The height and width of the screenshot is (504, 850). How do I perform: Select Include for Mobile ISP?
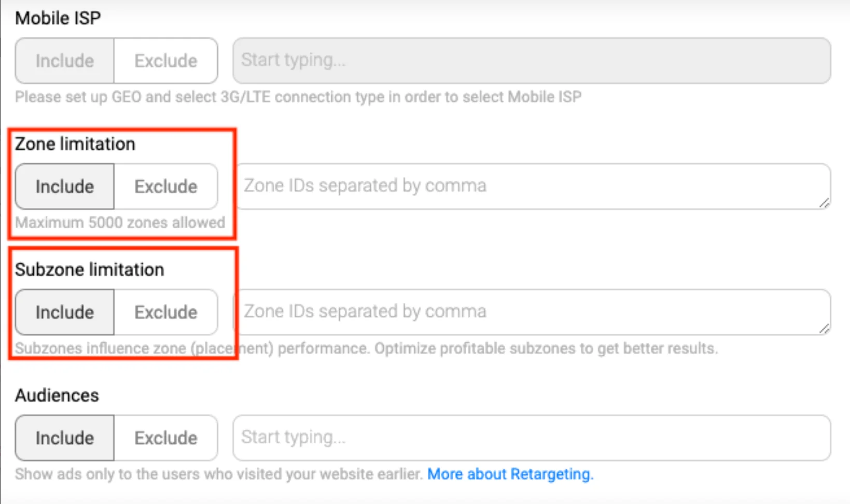[65, 61]
